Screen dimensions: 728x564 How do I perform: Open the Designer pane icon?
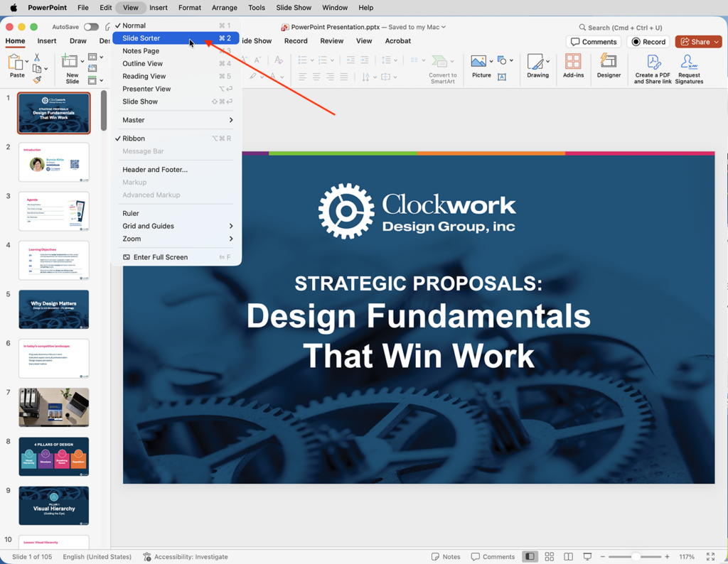tap(609, 61)
